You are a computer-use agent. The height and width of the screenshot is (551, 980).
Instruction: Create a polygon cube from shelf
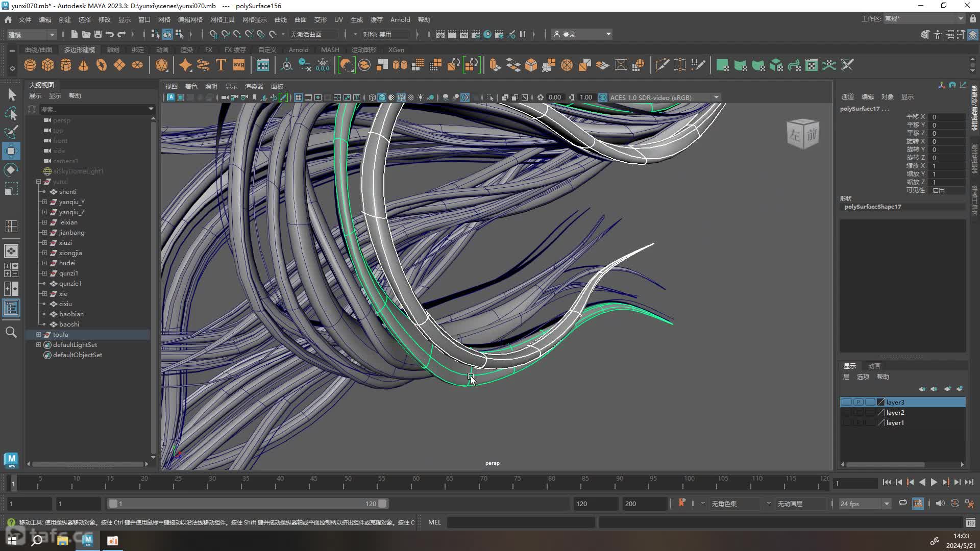48,65
